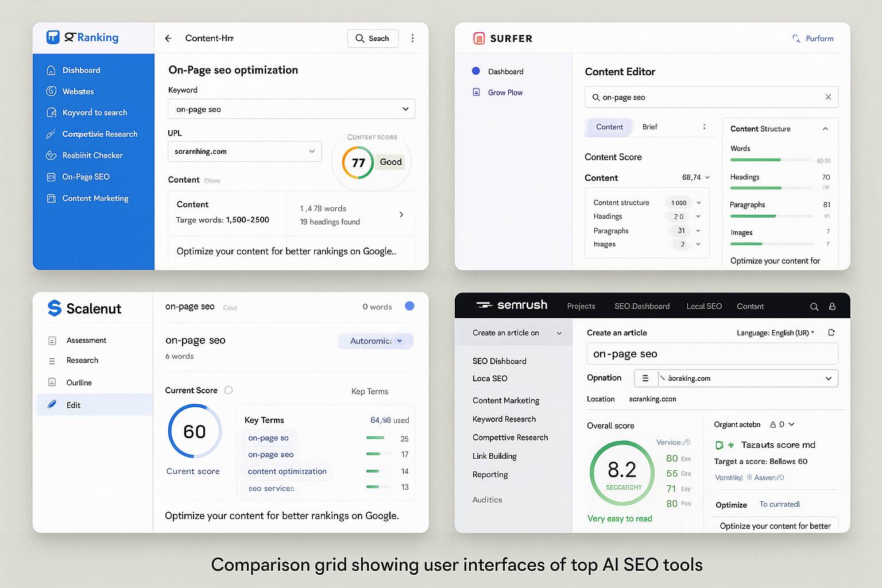
Task: Click the Research list icon in Scalenut
Action: point(52,361)
